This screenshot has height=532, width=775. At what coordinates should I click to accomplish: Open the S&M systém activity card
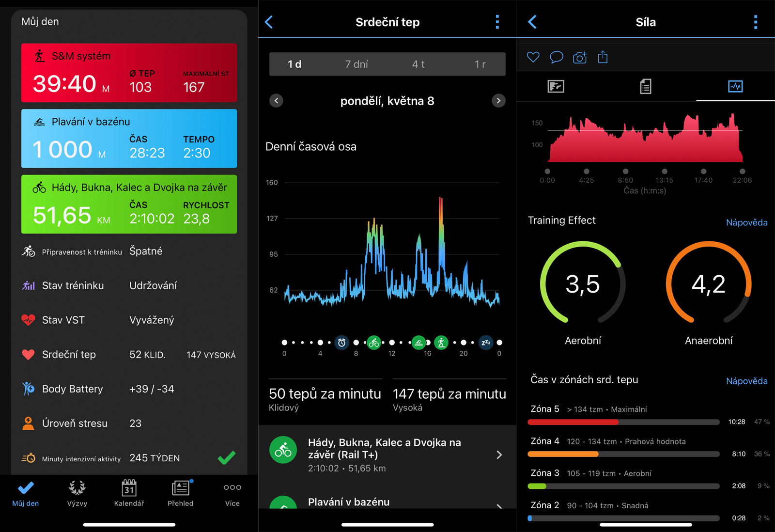(x=129, y=73)
